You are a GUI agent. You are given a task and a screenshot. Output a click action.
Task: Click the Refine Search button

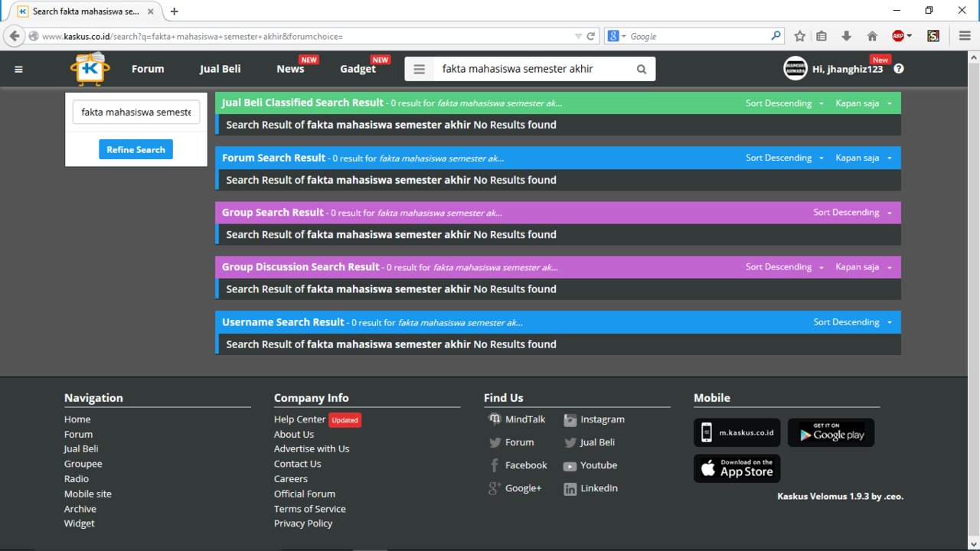tap(136, 149)
